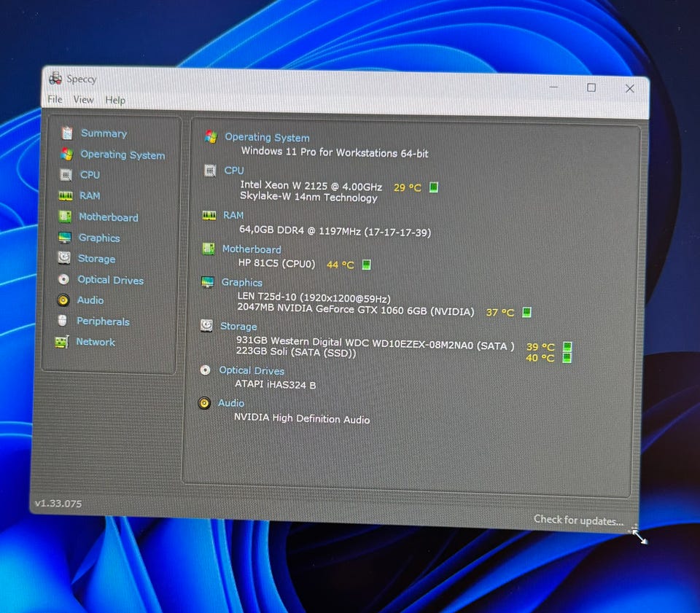Viewport: 700px width, 613px height.
Task: Click the Graphics heading link in summary pane
Action: (241, 282)
